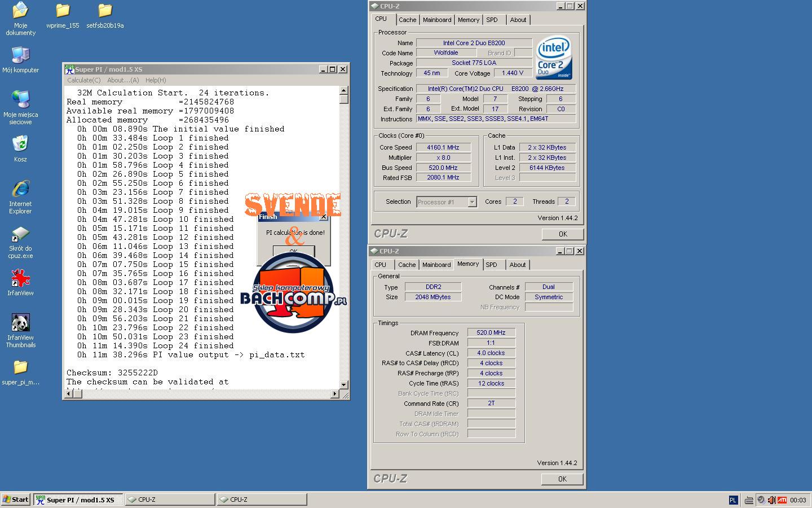Viewport: 812px width, 508px height.
Task: Click the PL language indicator in tray
Action: tap(733, 500)
